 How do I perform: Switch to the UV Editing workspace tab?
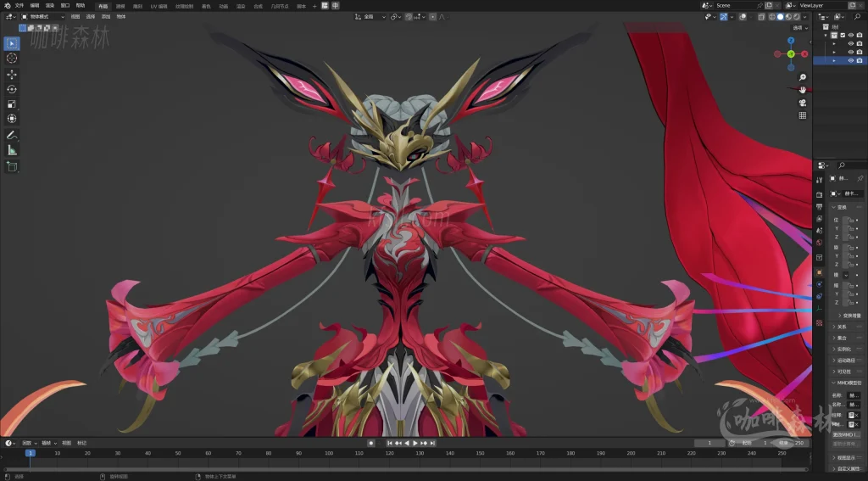tap(159, 6)
